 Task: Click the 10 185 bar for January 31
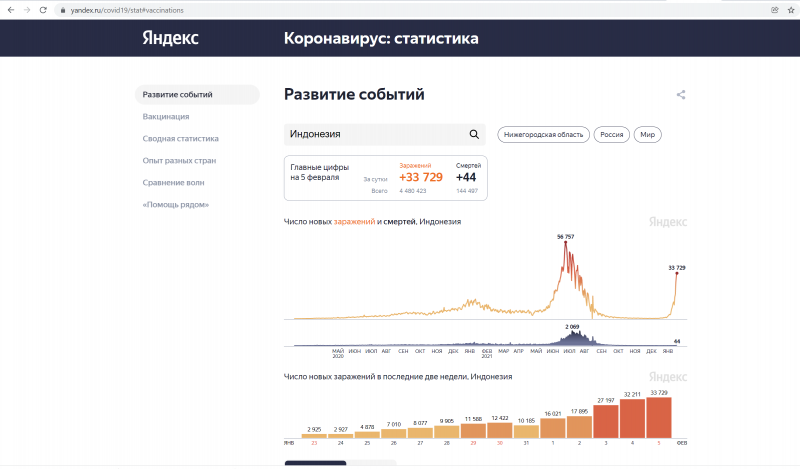click(x=526, y=432)
